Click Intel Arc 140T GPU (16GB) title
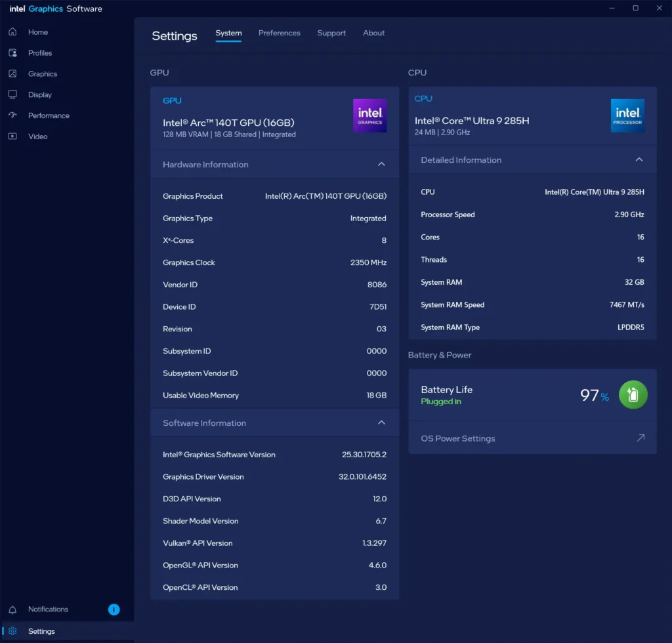 coord(228,123)
